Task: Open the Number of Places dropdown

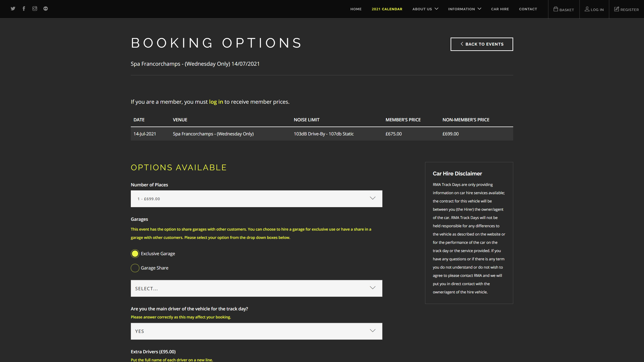Action: (256, 199)
